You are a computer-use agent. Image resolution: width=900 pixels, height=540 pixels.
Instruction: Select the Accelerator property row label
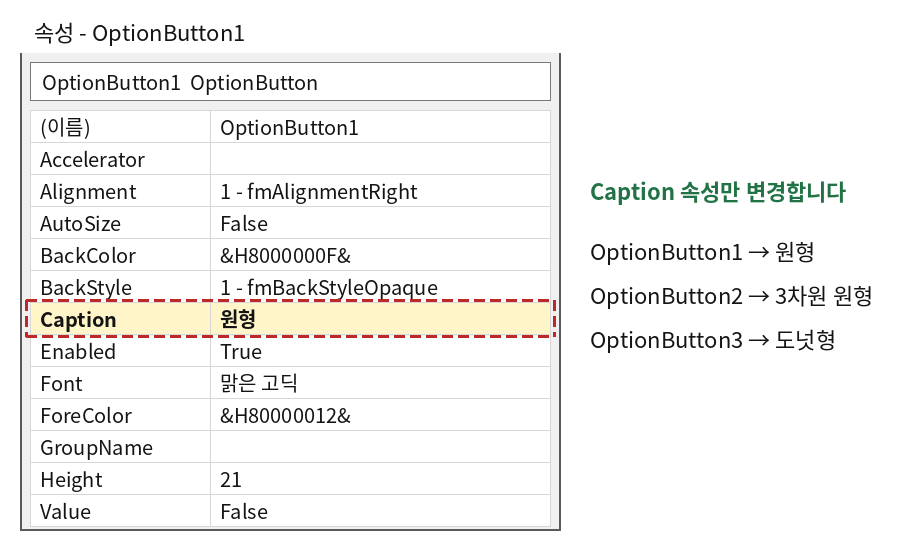121,159
